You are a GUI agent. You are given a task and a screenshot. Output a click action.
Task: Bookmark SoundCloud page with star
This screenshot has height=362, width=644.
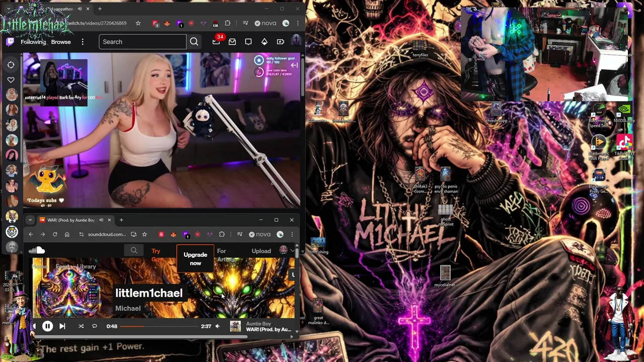144,234
